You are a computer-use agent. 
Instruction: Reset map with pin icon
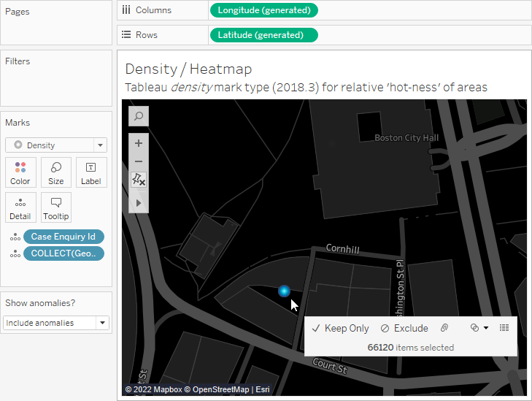[139, 179]
